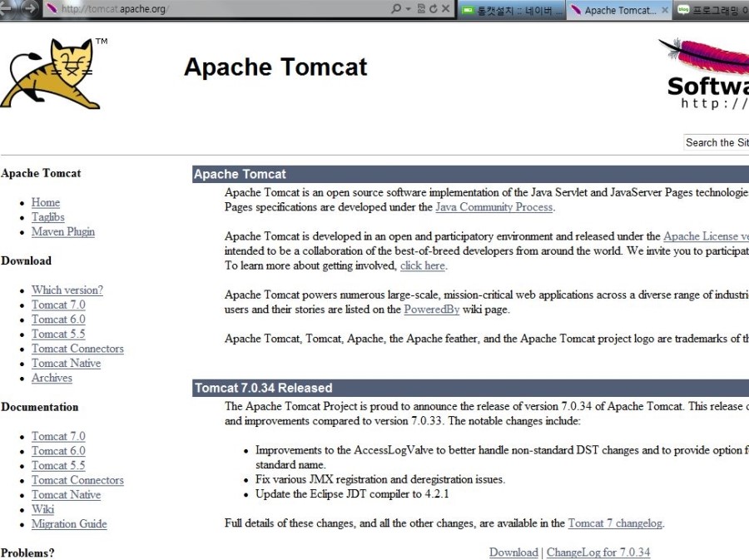Viewport: 749px width, 560px height.
Task: Follow the 'click here' get involved link
Action: pos(422,266)
